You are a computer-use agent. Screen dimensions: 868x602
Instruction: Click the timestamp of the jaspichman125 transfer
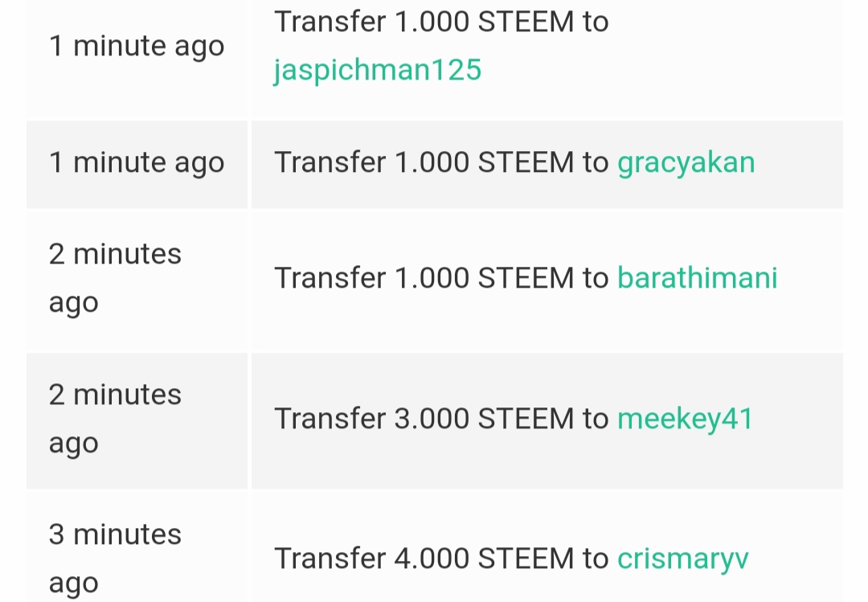pos(136,47)
